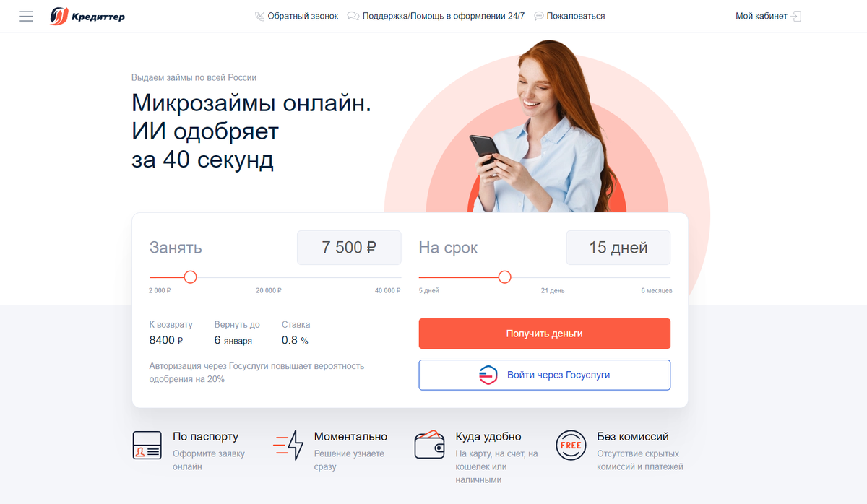This screenshot has width=867, height=504.
Task: Open Поддержка/Помощь в оформлении 24/7
Action: [x=444, y=16]
